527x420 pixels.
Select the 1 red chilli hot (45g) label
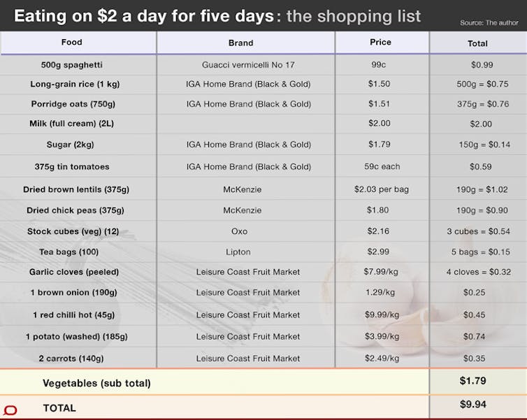(x=73, y=315)
